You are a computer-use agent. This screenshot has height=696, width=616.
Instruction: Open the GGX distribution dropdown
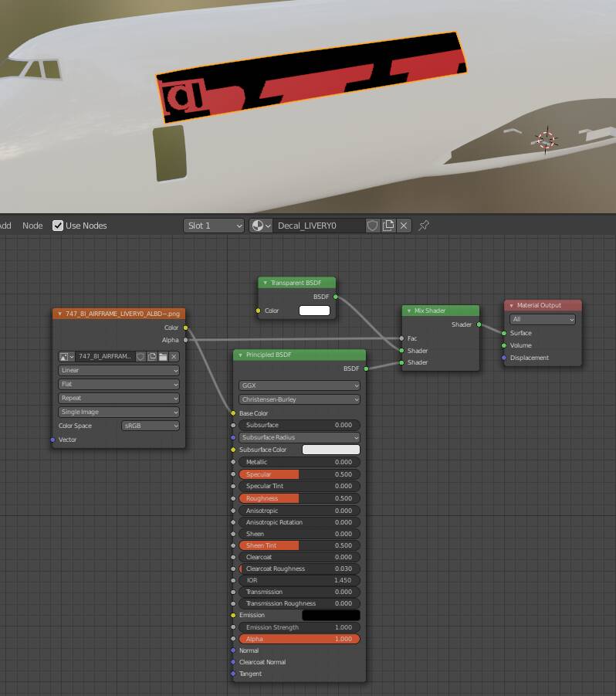300,385
